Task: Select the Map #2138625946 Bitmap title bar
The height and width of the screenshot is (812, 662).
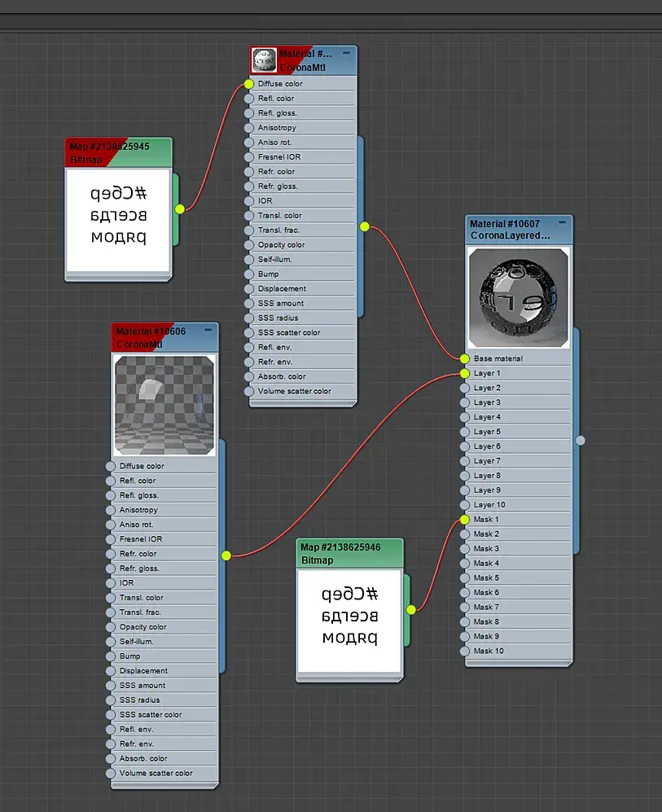Action: coord(349,554)
